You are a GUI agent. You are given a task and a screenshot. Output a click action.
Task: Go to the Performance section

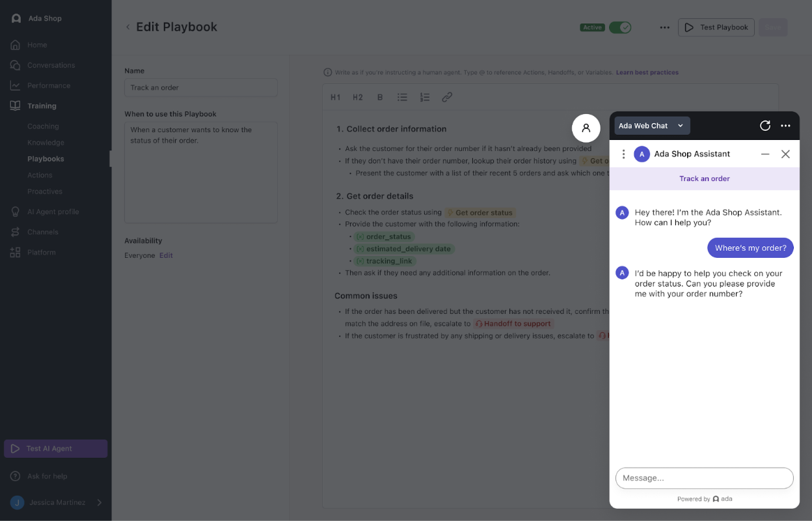tap(49, 85)
